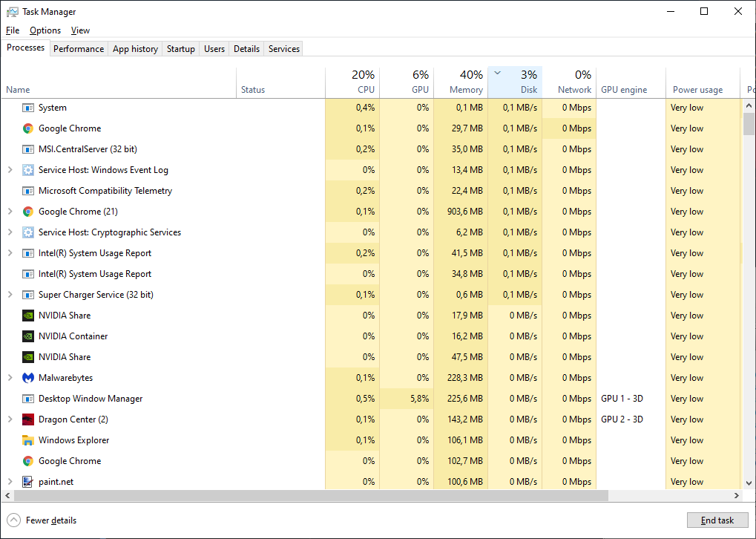Collapse view with Fewer details
756x539 pixels.
[x=42, y=520]
